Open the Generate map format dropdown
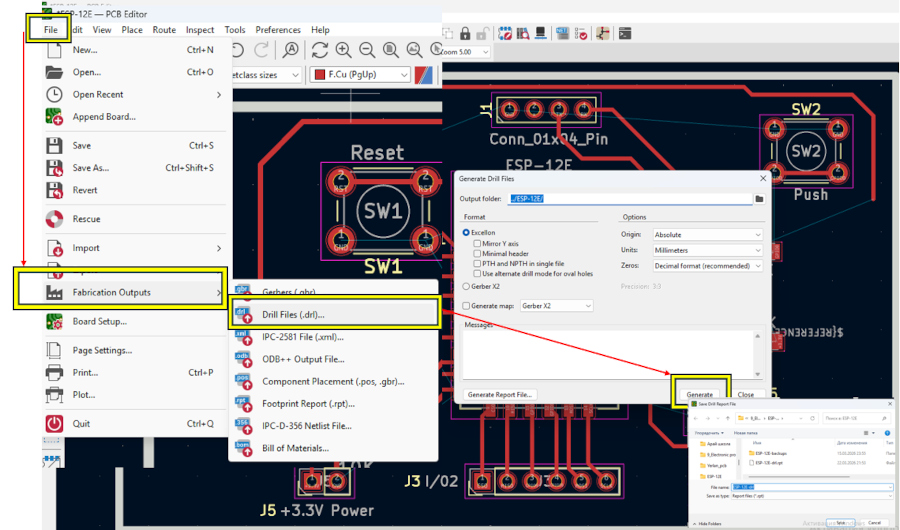The width and height of the screenshot is (900, 530). tap(556, 306)
